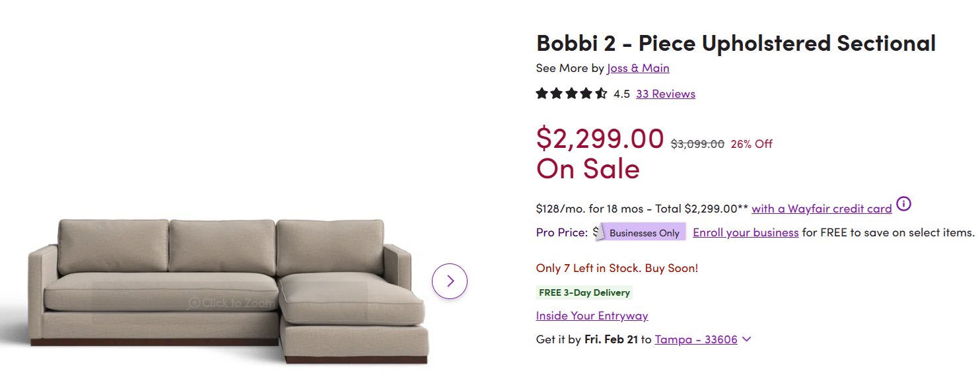This screenshot has height=375, width=980.
Task: Open the Joss & Main brand link
Action: click(638, 68)
